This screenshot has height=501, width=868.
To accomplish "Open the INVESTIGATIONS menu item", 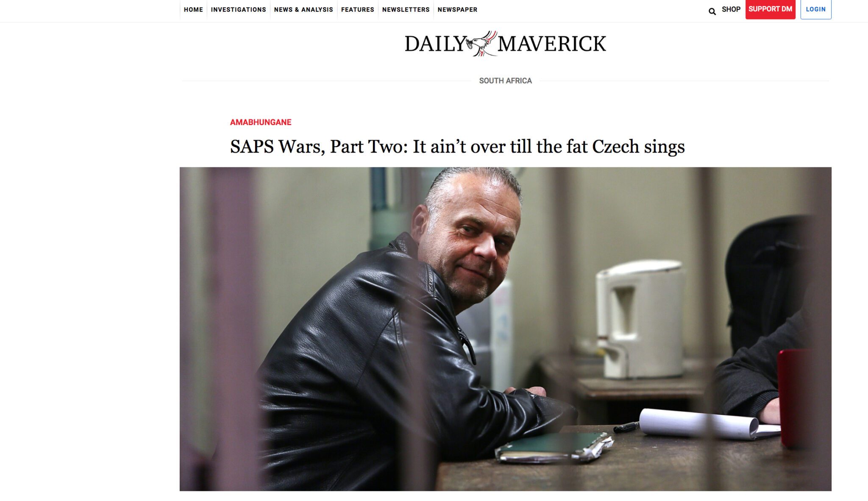I will (238, 10).
